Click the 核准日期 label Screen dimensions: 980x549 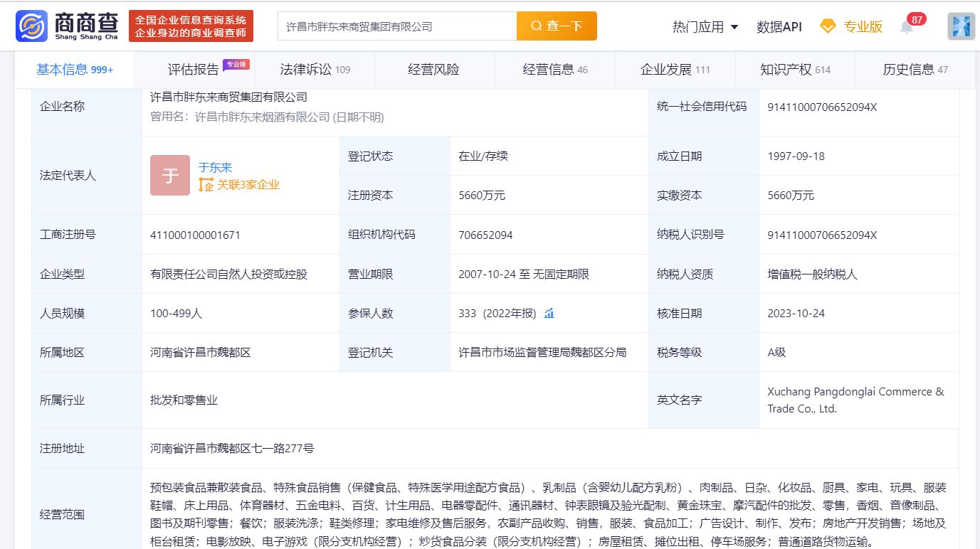point(679,313)
